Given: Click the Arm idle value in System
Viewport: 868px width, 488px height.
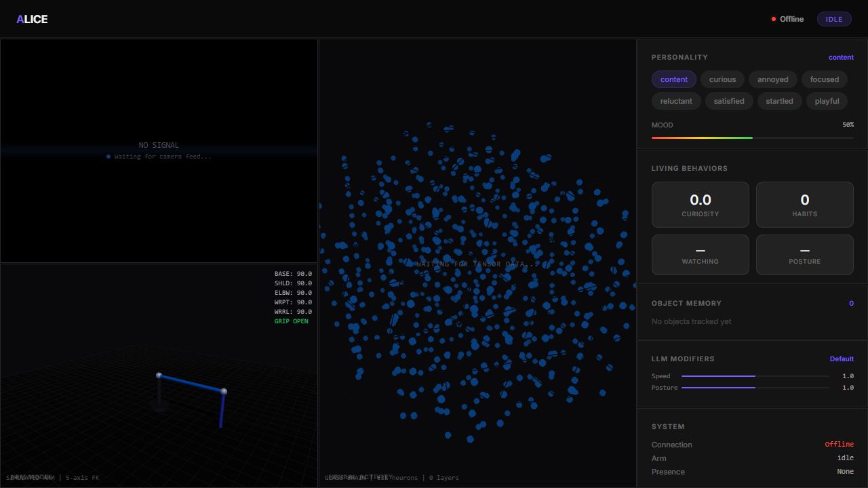Looking at the screenshot, I should tap(845, 458).
